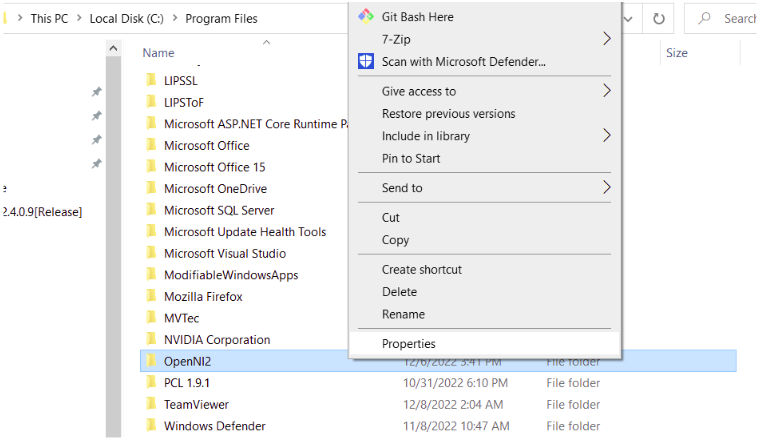Image resolution: width=760 pixels, height=441 pixels.
Task: Sort by the Name column header
Action: (x=158, y=53)
